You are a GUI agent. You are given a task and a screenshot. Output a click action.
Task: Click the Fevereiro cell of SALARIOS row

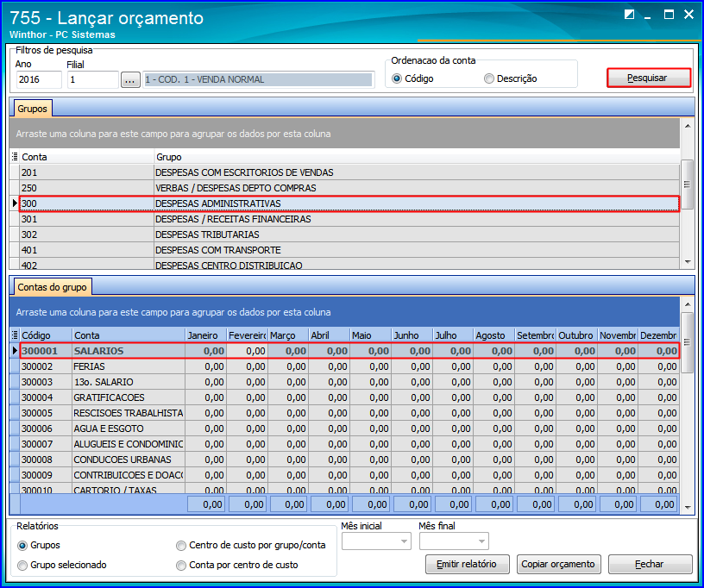(x=247, y=351)
